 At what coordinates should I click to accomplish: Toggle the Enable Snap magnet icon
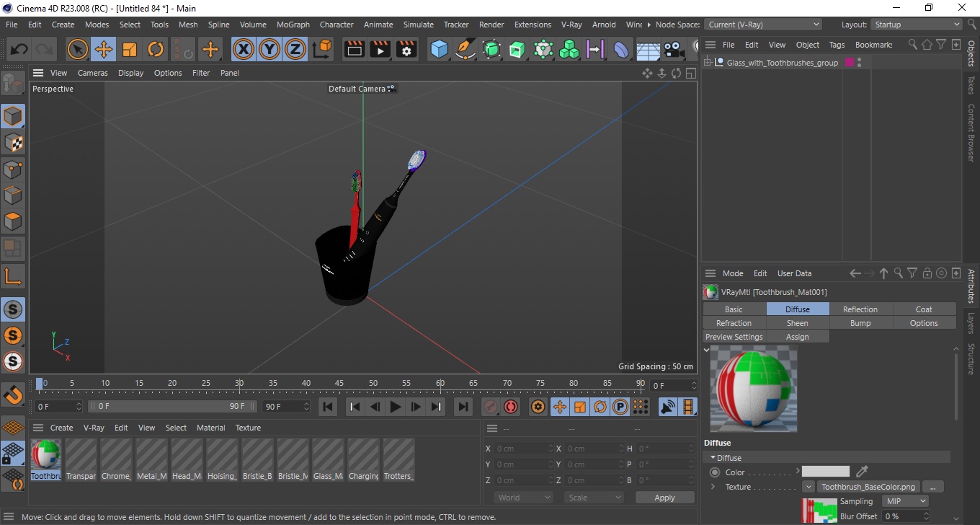tap(13, 394)
